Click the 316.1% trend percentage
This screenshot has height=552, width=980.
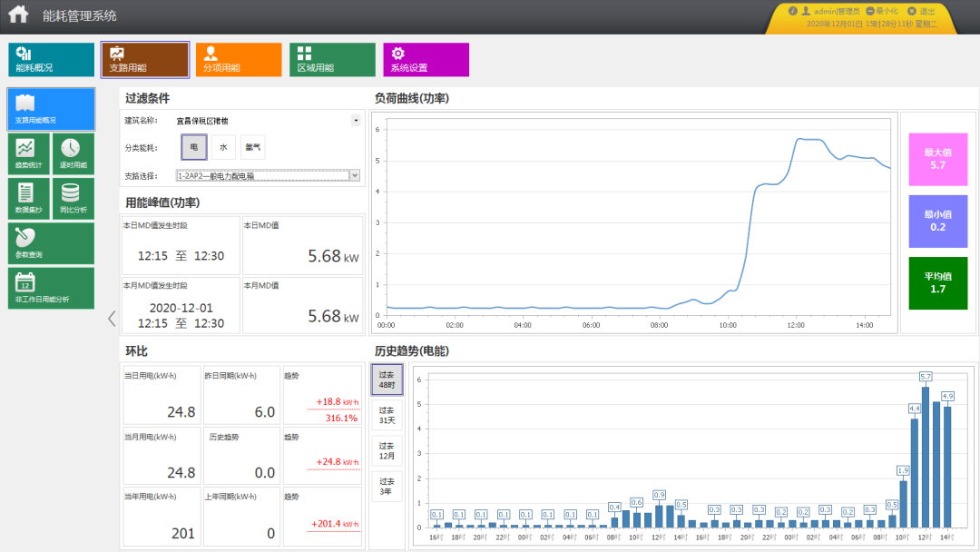[341, 418]
